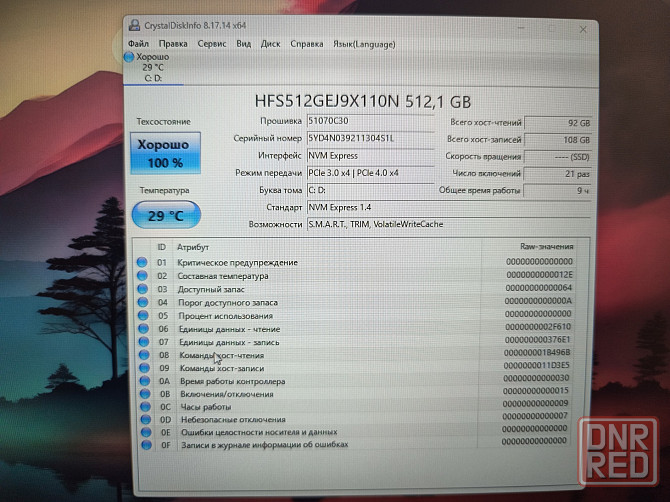
Task: Click the Число включений value 21 раз
Action: coord(558,174)
